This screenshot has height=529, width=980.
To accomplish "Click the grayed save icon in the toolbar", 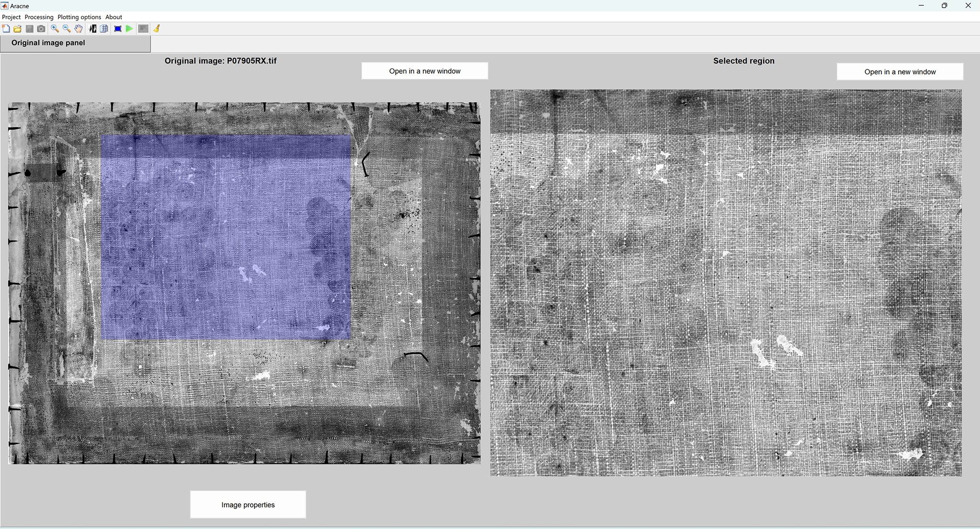I will click(29, 29).
